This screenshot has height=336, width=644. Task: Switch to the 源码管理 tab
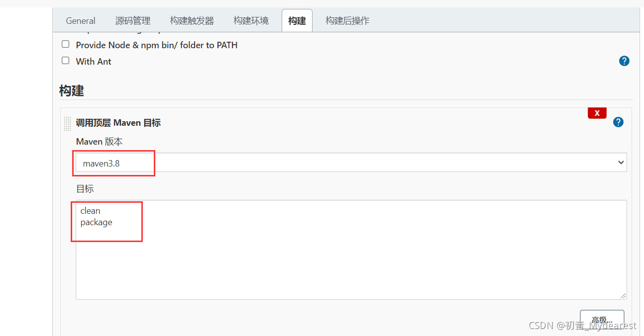[133, 20]
